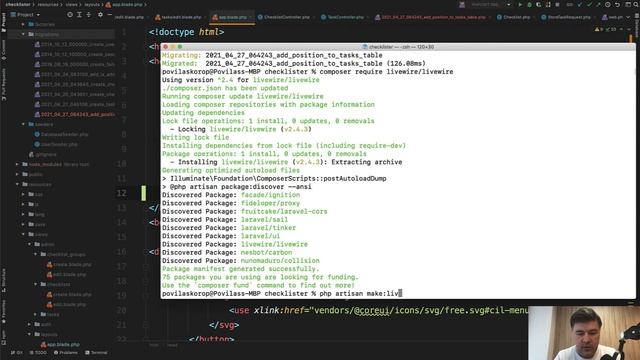Collapse the checklist_groups folder
The width and height of the screenshot is (640, 360).
pyautogui.click(x=36, y=254)
